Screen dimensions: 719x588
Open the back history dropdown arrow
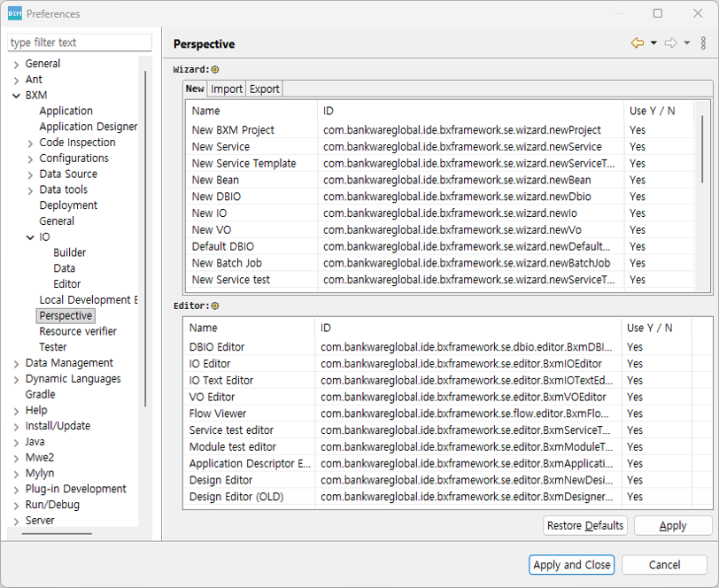(653, 43)
